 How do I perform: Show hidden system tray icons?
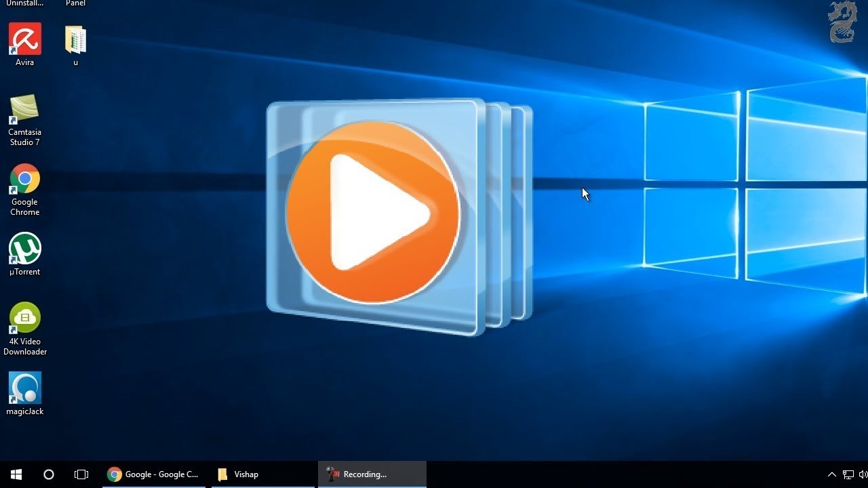pyautogui.click(x=832, y=474)
